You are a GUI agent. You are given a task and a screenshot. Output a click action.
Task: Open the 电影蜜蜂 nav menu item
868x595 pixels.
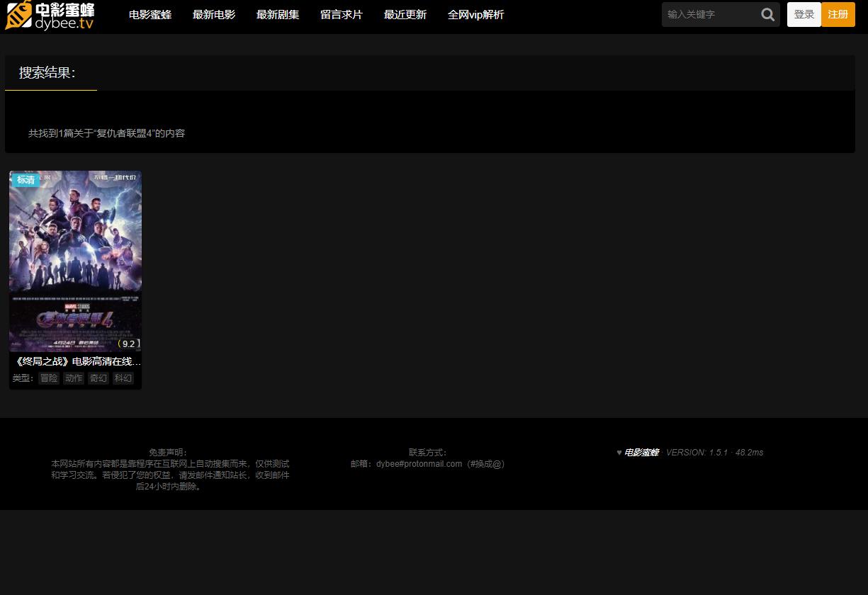150,15
